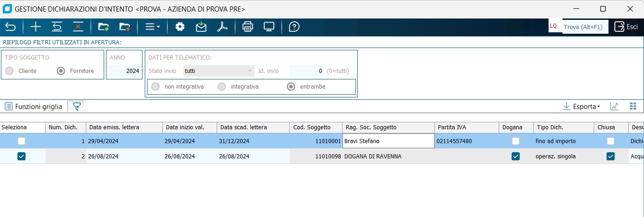Expand the Esporta dropdown

[581, 106]
